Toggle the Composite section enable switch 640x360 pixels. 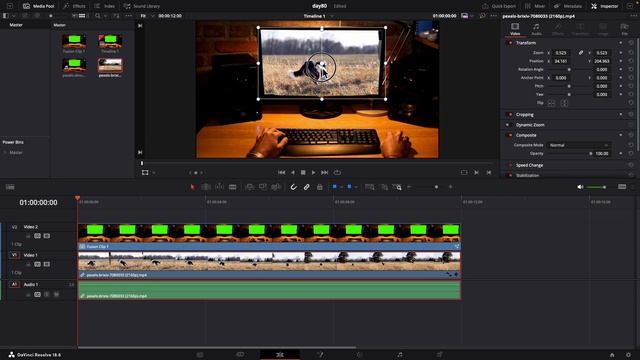pos(510,135)
